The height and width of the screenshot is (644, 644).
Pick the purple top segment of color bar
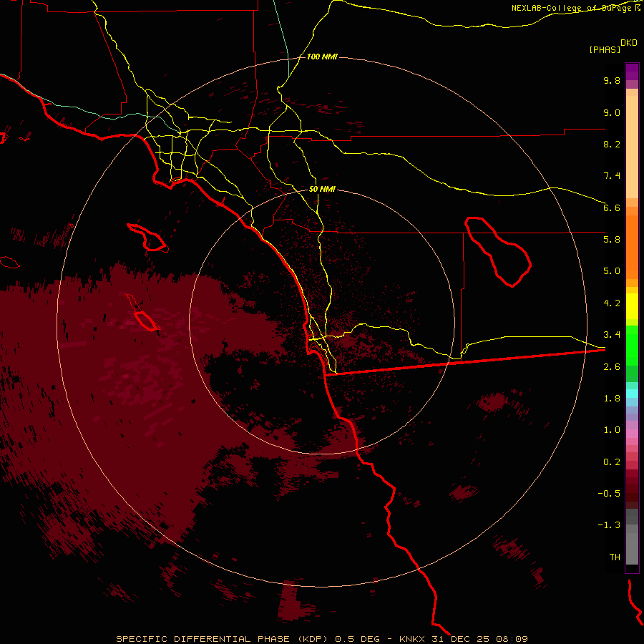click(x=632, y=72)
